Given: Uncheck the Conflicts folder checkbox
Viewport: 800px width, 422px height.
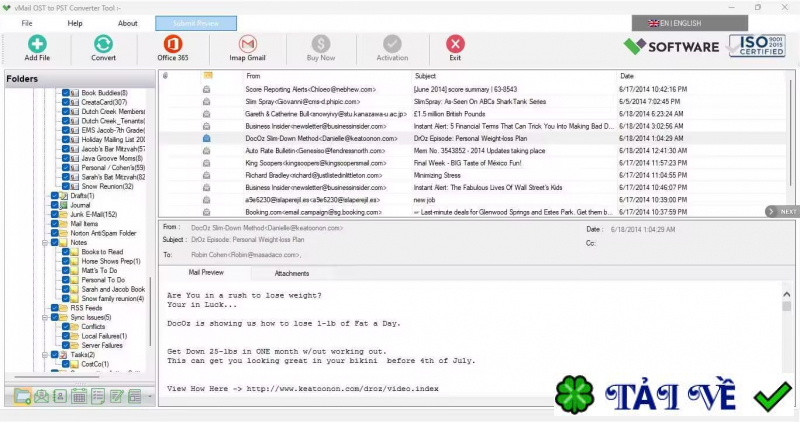Looking at the screenshot, I should point(66,327).
